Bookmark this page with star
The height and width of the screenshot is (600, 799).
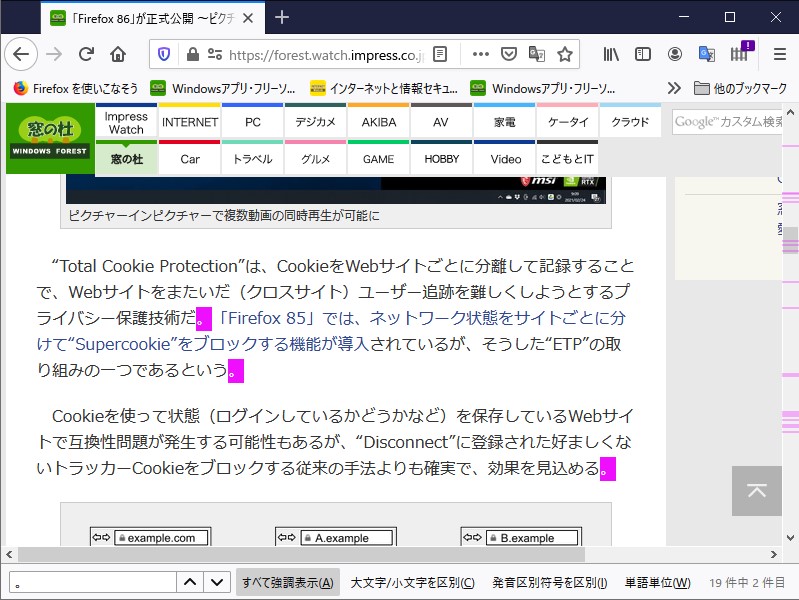click(565, 54)
